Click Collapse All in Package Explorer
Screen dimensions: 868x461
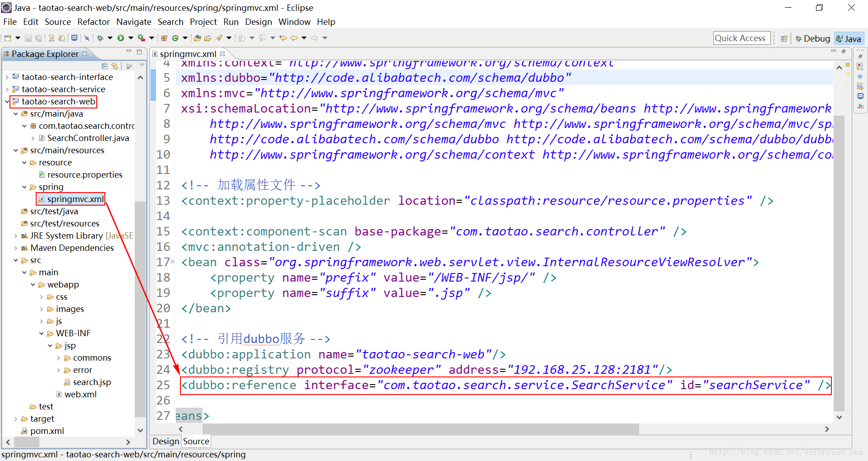105,66
